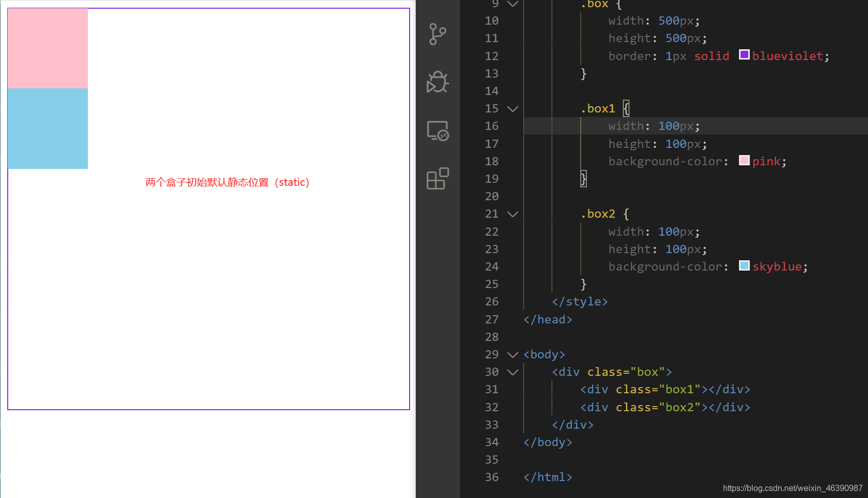Click the closing </style> tag
868x498 pixels.
[x=580, y=302]
